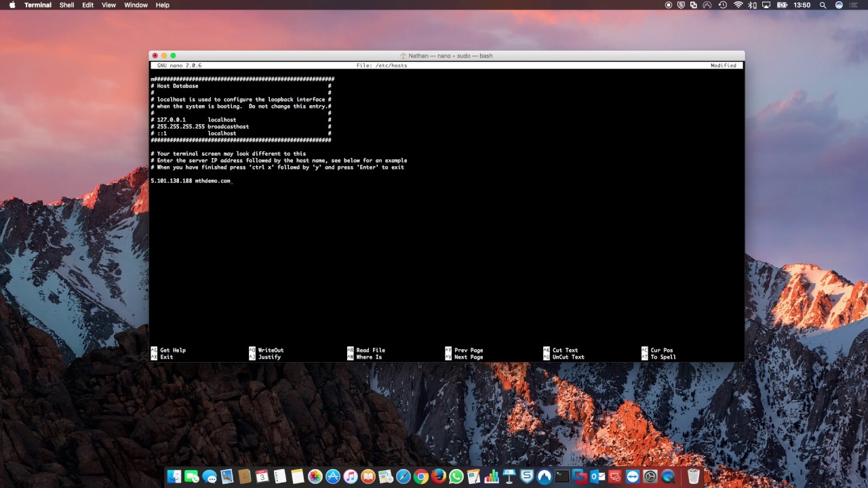Click the 'WriteOut' shortcut label

pyautogui.click(x=271, y=350)
